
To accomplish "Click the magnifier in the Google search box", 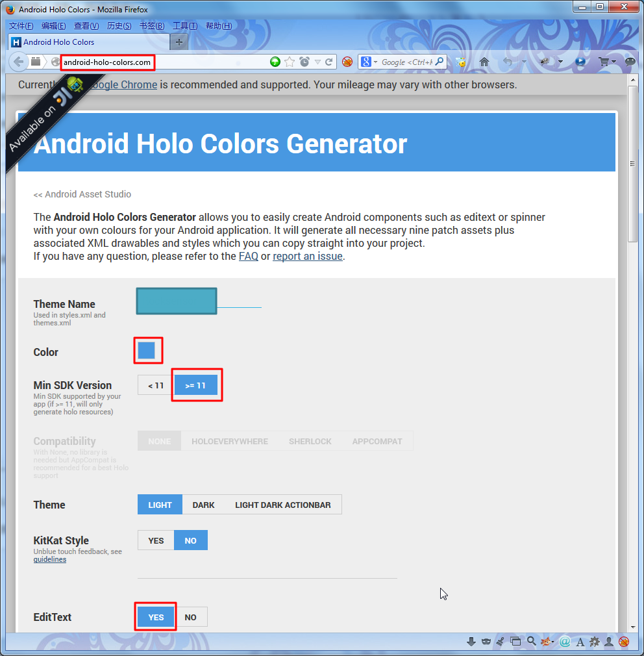I will [x=439, y=62].
